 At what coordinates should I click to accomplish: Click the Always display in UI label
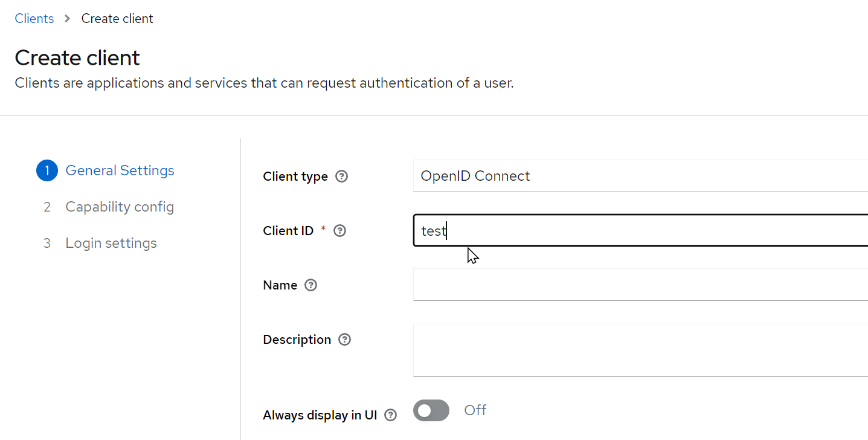pos(320,415)
